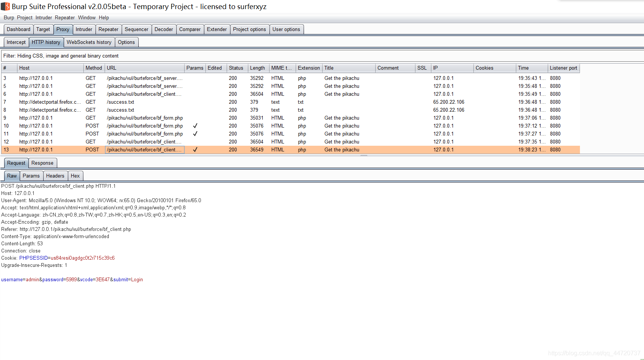Open the Burp menu
The image size is (644, 360).
[x=9, y=17]
